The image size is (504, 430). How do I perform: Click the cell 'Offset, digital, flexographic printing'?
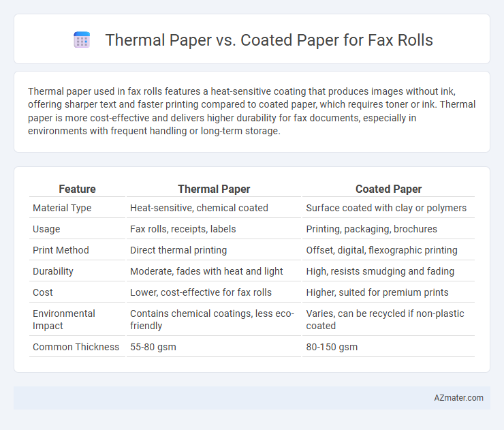pos(381,250)
